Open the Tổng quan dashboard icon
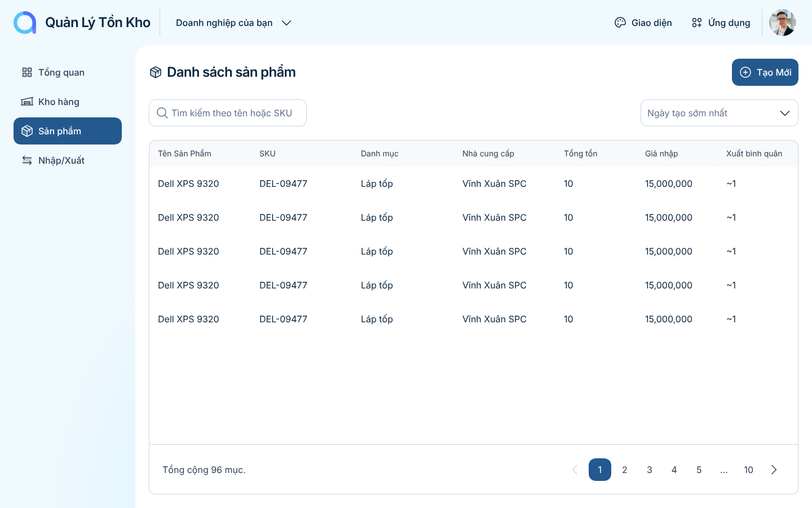812x508 pixels. click(x=27, y=72)
